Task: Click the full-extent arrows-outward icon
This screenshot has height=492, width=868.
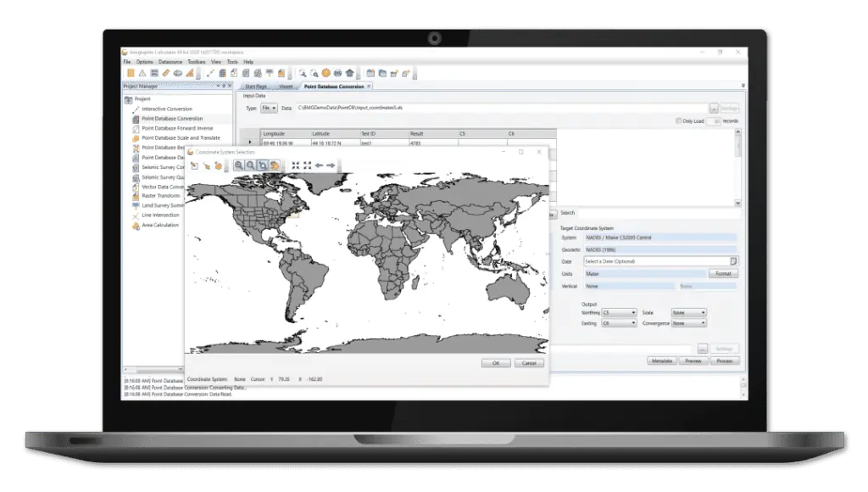Action: (x=307, y=165)
